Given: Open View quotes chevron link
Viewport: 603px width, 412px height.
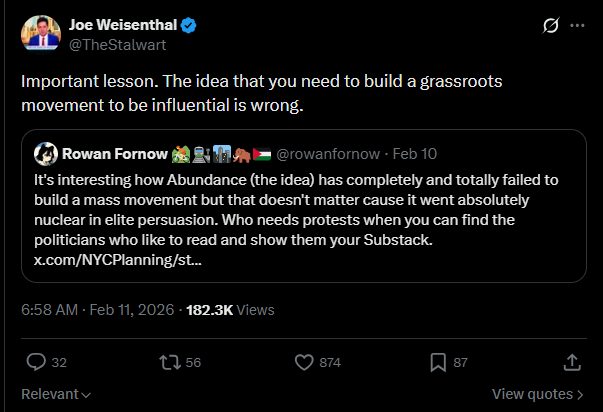Looking at the screenshot, I should tap(538, 394).
